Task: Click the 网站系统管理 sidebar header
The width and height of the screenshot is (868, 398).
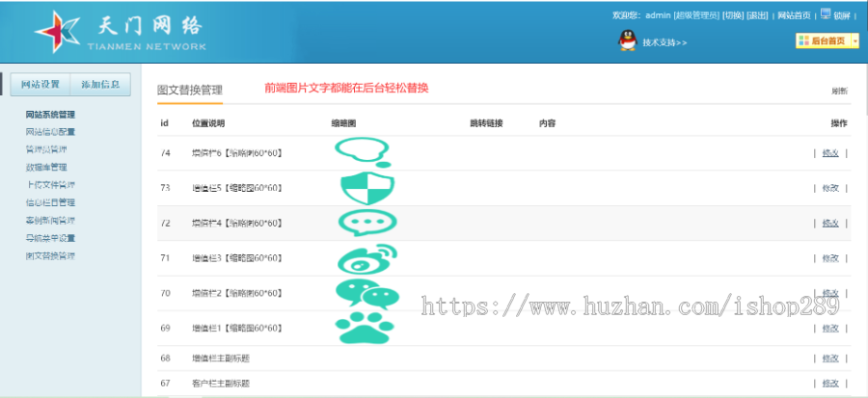Action: point(50,115)
